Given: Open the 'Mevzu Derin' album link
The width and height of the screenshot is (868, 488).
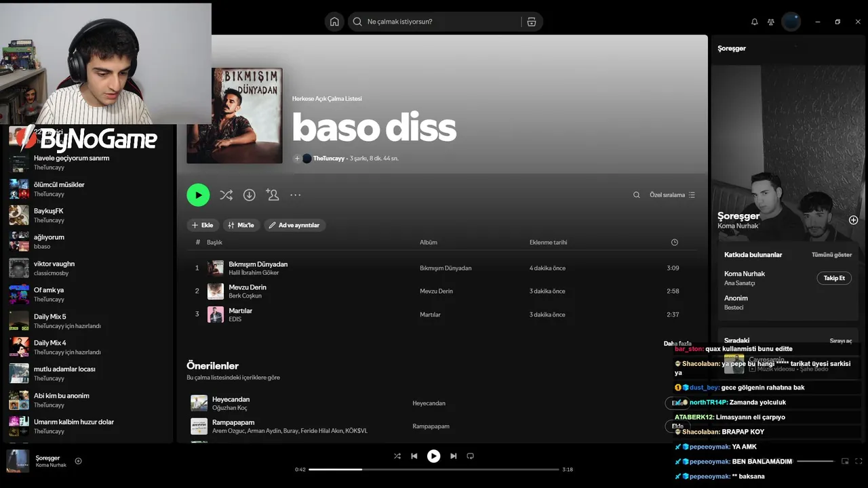Looking at the screenshot, I should tap(436, 291).
